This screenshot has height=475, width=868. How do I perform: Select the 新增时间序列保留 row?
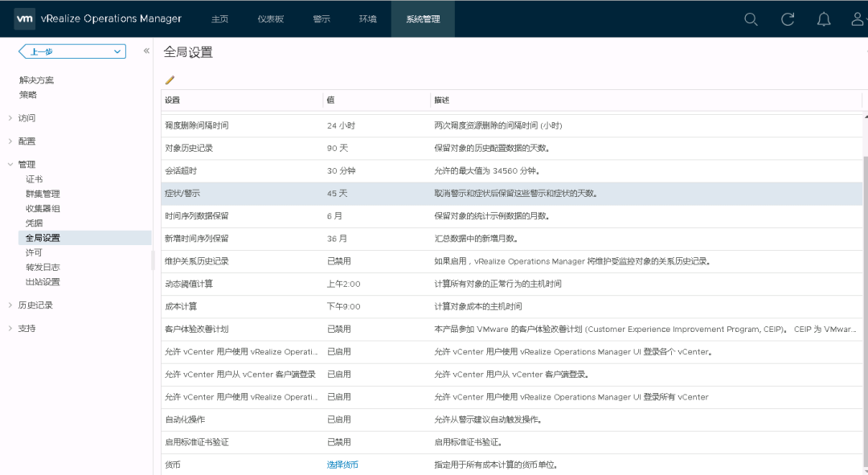(512, 239)
